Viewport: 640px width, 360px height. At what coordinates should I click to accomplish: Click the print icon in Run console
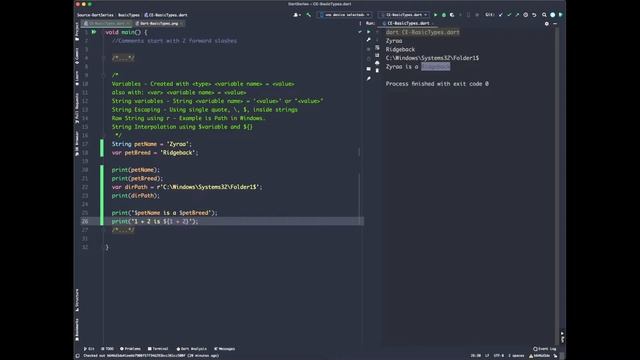pos(377,63)
